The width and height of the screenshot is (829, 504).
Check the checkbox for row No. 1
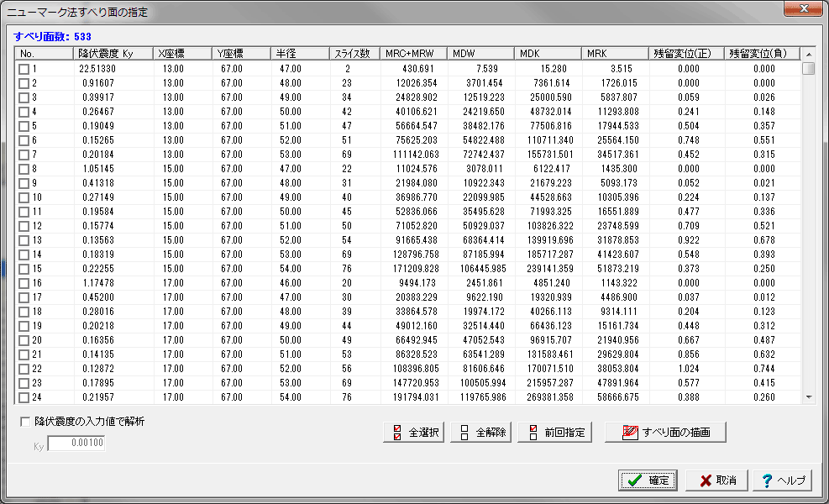(24, 69)
